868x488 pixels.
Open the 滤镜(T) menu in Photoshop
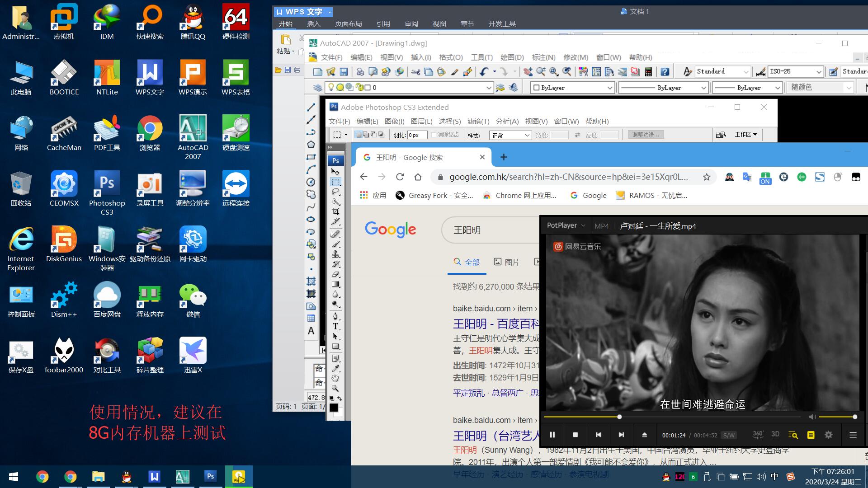[478, 122]
